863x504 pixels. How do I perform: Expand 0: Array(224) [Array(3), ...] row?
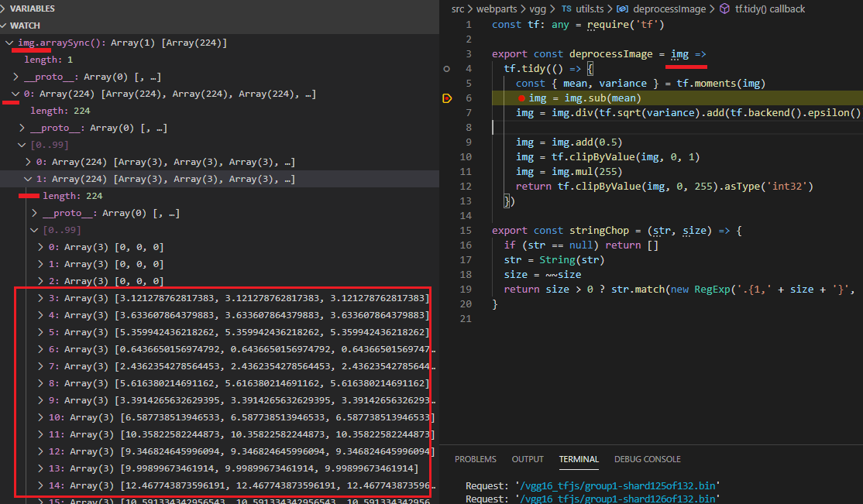(28, 162)
